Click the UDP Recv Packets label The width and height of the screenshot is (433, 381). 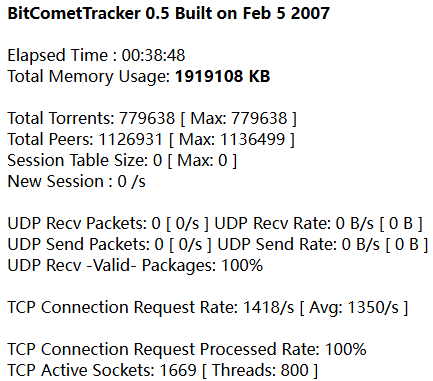(77, 223)
